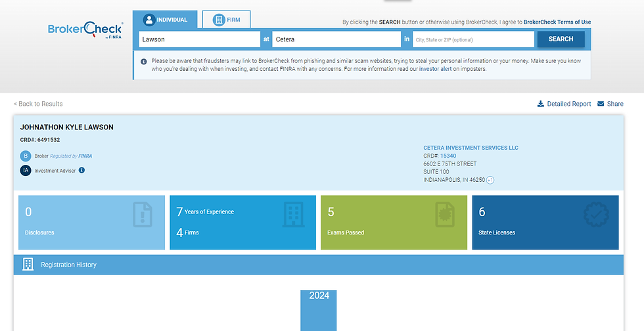Click the building icon in Firm tab
Viewport: 644px width, 331px height.
219,19
